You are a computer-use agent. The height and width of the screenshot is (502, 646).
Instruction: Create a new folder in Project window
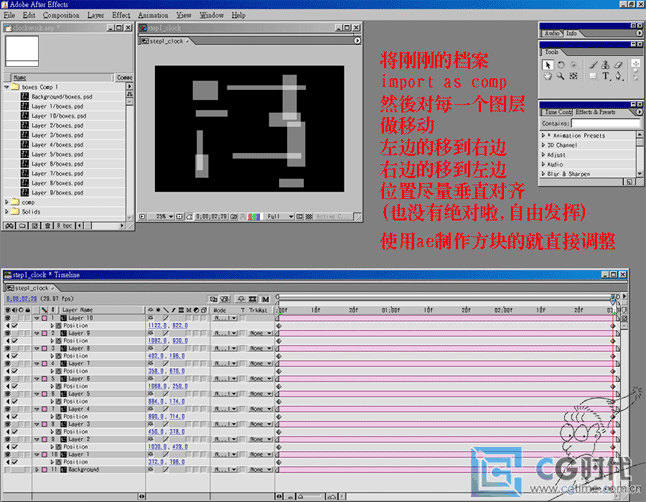point(22,226)
